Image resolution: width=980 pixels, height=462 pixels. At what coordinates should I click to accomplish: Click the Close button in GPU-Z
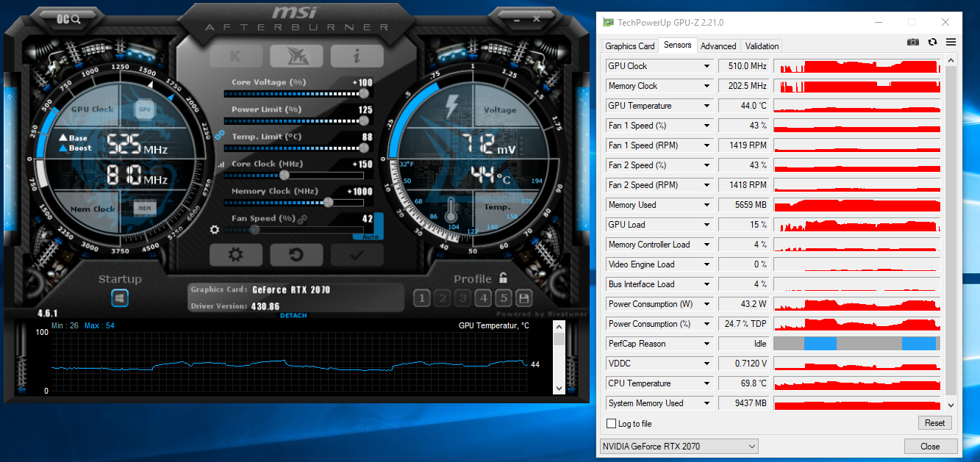point(931,446)
